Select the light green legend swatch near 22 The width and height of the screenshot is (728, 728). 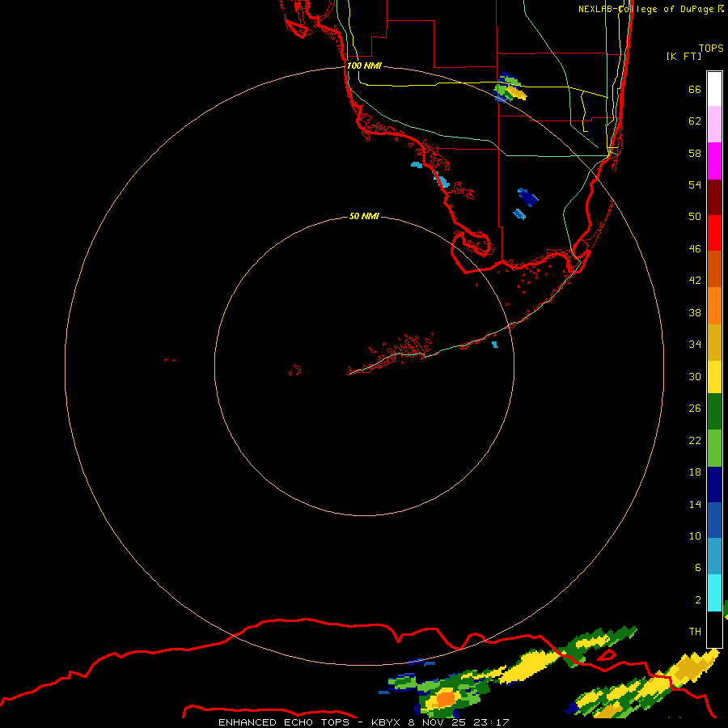(714, 448)
